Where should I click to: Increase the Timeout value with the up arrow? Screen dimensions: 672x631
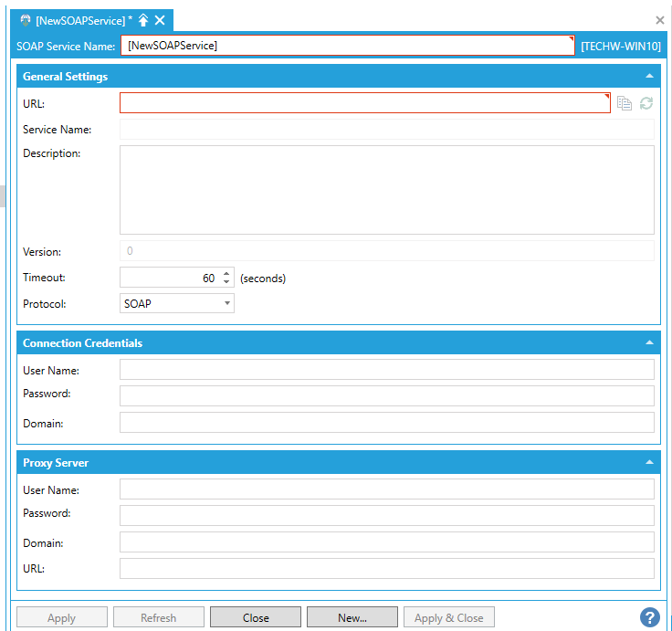click(x=226, y=273)
